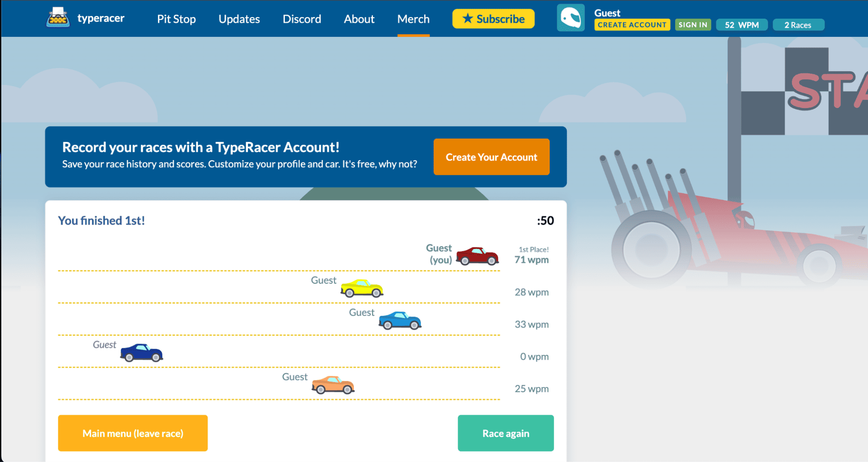Open the Pit Stop page
This screenshot has width=868, height=462.
tap(176, 19)
